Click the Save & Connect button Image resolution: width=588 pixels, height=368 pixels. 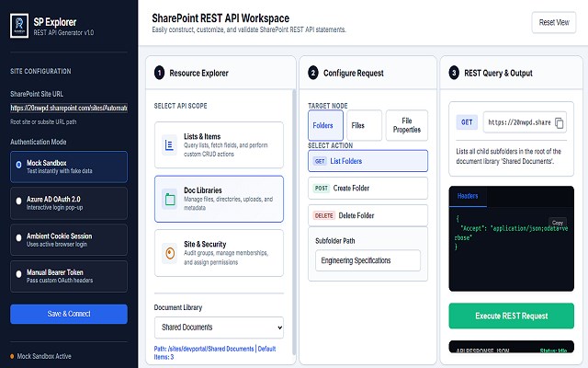point(69,314)
